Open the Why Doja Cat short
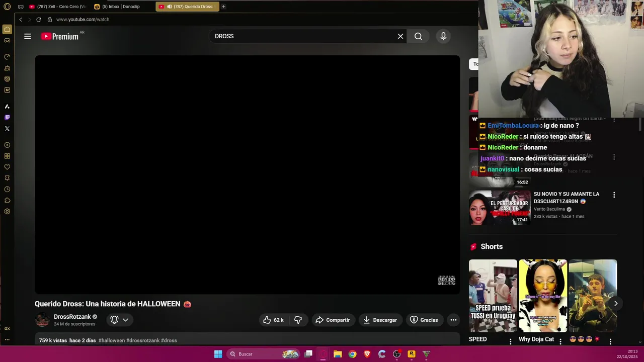The width and height of the screenshot is (644, 362). pos(543,296)
